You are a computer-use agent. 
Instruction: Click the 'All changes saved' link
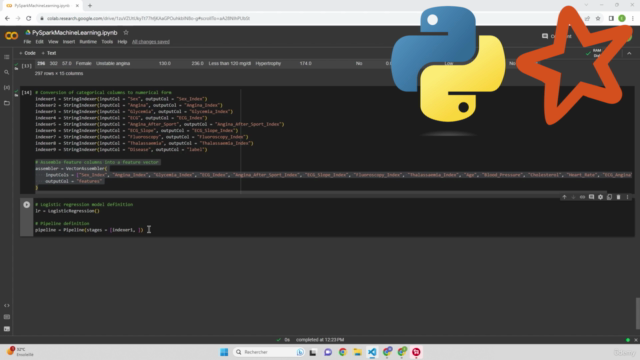point(151,42)
